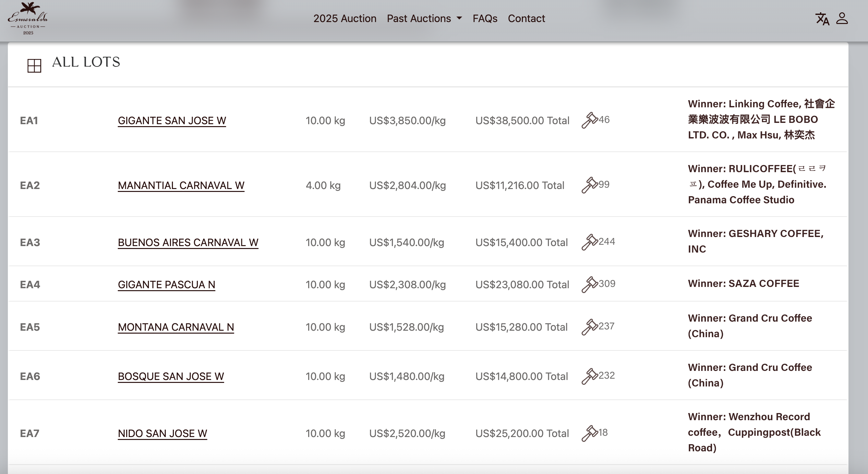Click the gavel bid icon for EA7
The width and height of the screenshot is (868, 474).
[590, 433]
